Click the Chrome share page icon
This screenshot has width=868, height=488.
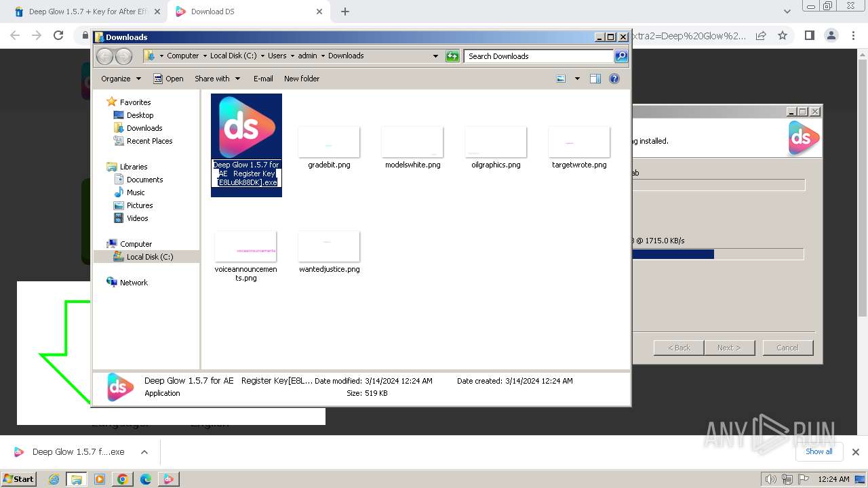click(x=761, y=35)
